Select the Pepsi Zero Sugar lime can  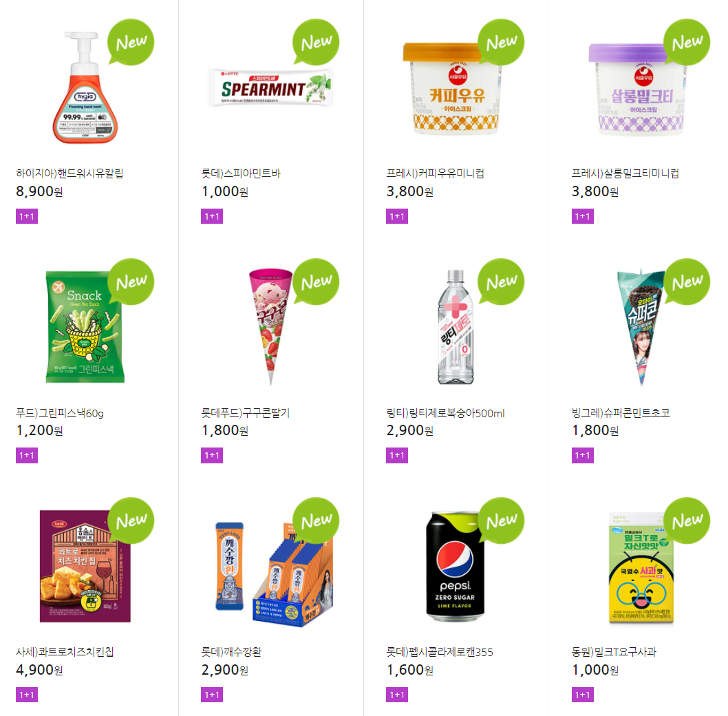point(456,567)
